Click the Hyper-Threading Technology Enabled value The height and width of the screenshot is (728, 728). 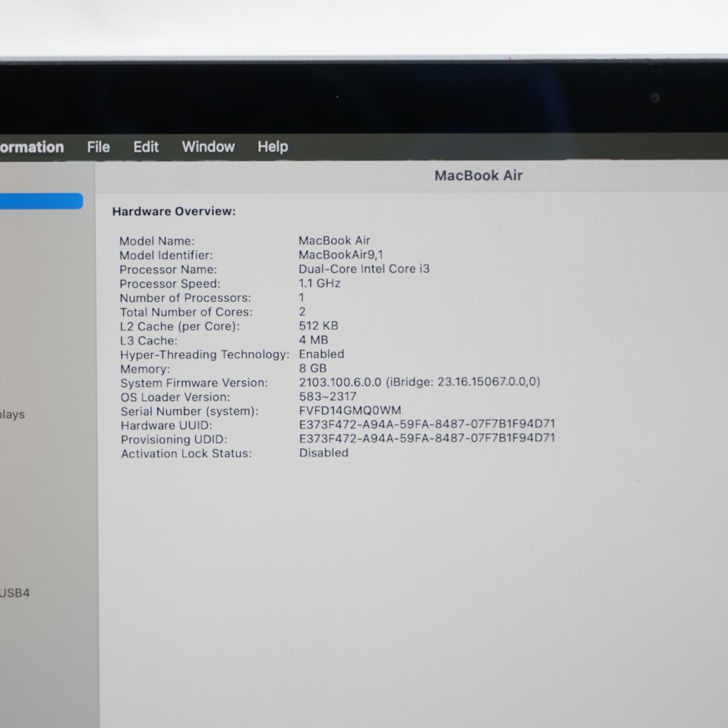pyautogui.click(x=321, y=354)
